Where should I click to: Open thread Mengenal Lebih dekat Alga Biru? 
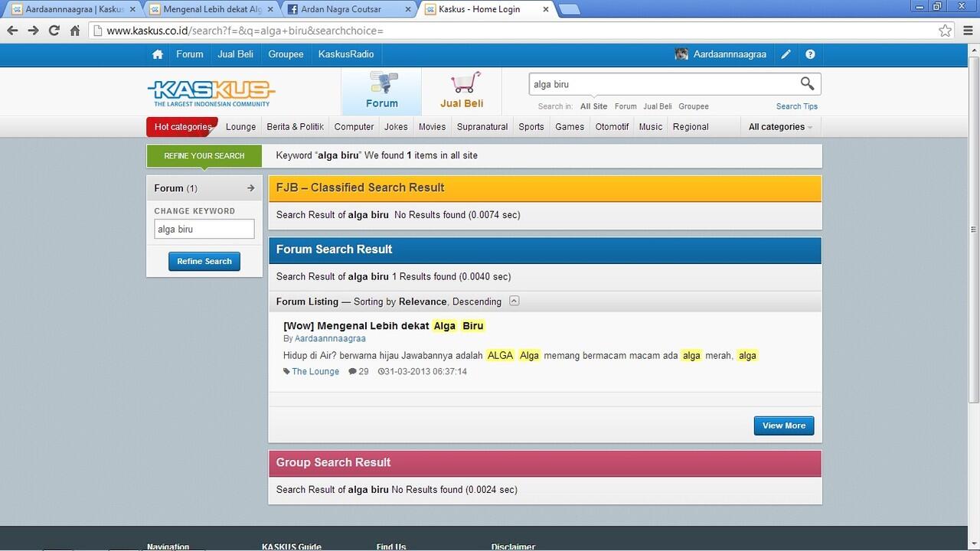point(384,325)
